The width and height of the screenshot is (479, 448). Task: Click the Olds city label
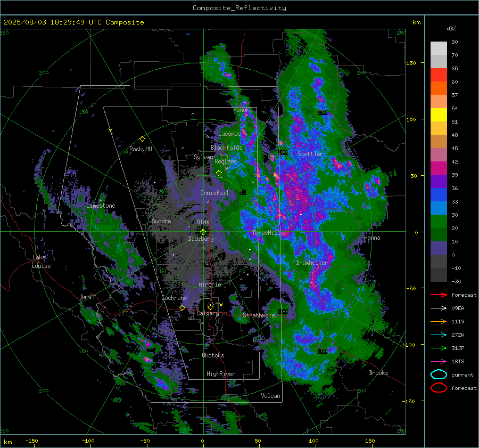click(x=203, y=222)
